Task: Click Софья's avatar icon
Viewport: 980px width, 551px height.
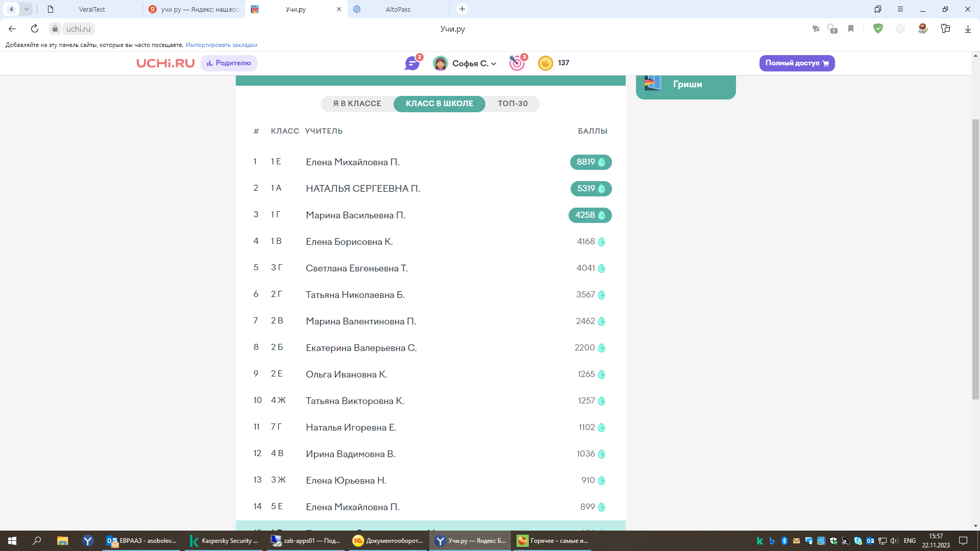Action: (440, 63)
